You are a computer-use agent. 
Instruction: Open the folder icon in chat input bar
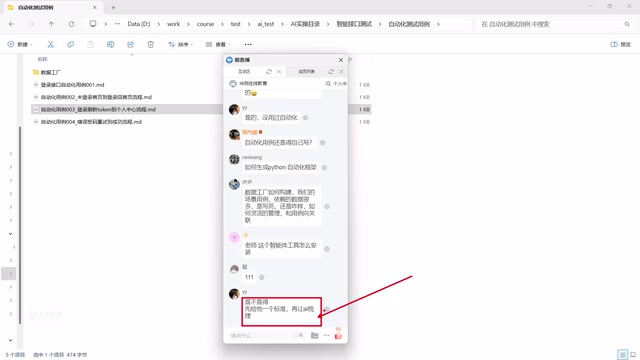[315, 335]
